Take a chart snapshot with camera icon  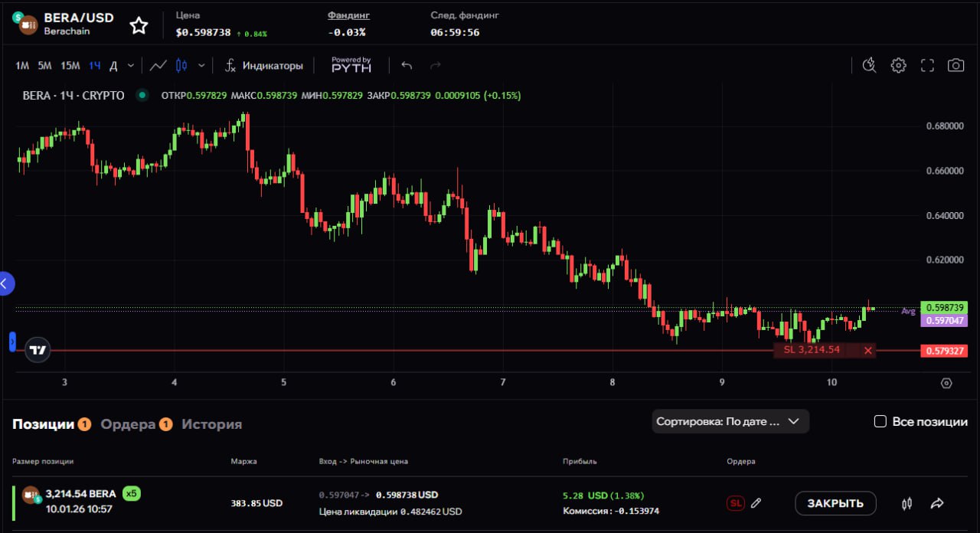pyautogui.click(x=955, y=66)
